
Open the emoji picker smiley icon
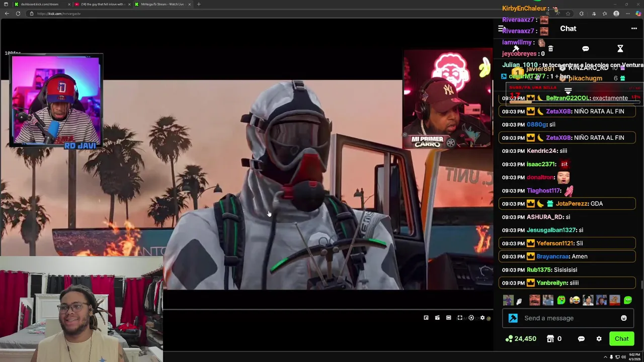click(624, 318)
